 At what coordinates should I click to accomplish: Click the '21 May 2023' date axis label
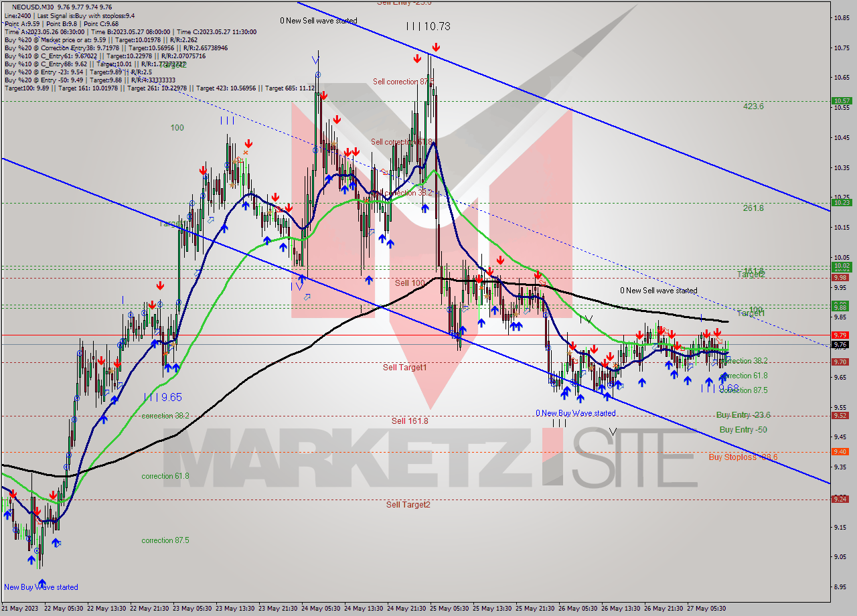(x=19, y=608)
